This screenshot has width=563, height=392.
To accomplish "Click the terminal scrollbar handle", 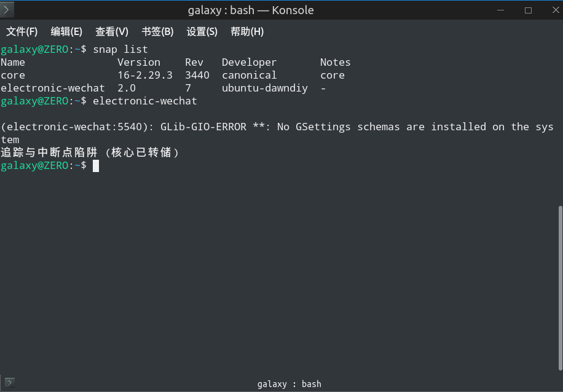I will point(560,288).
